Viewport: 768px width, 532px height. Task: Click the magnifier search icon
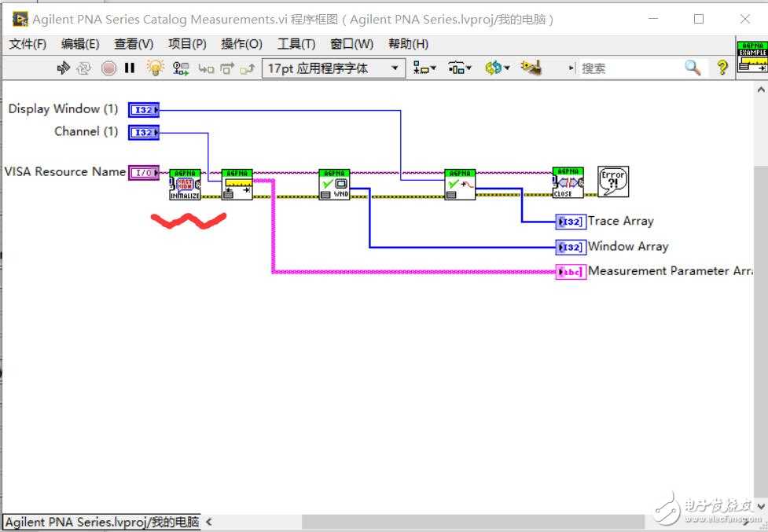[693, 68]
